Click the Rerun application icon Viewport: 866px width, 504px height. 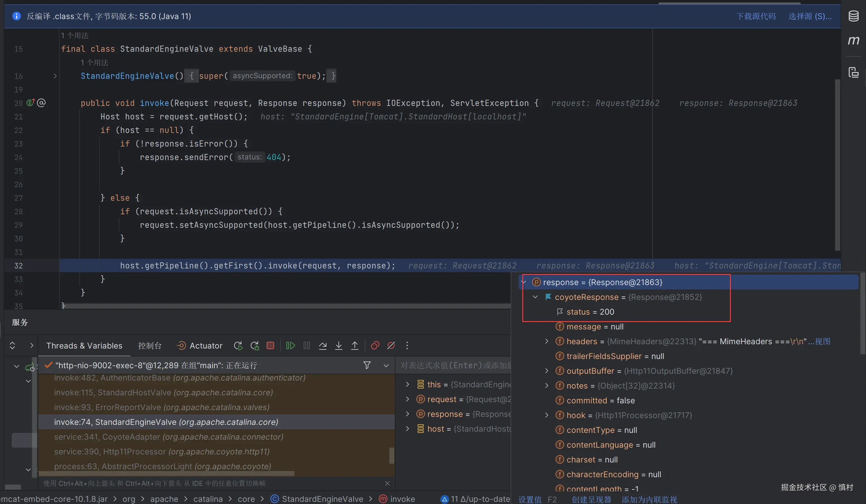pyautogui.click(x=238, y=345)
